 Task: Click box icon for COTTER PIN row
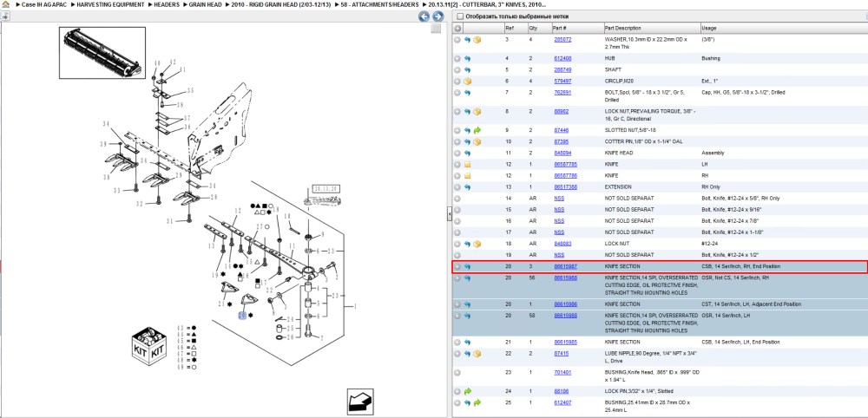[x=477, y=142]
